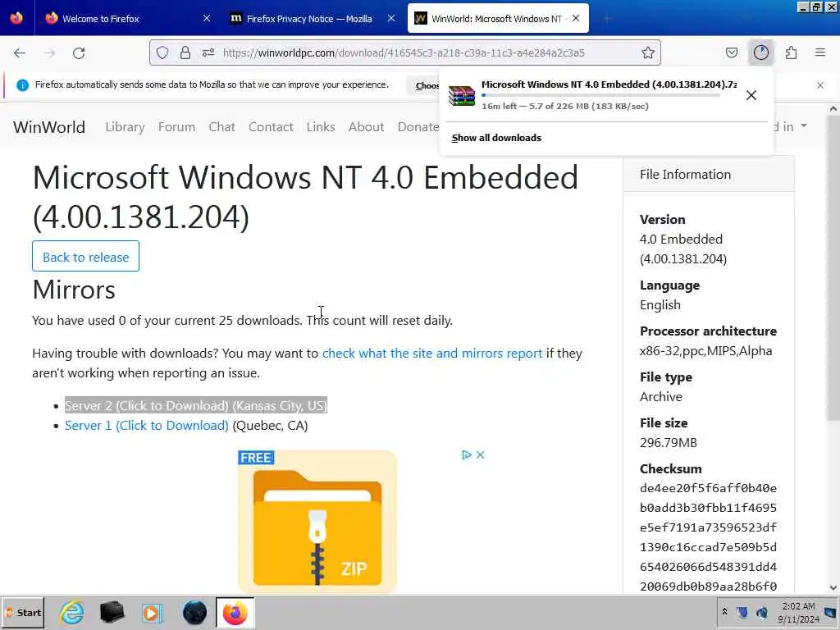This screenshot has width=840, height=630.
Task: Click the Start button
Action: pyautogui.click(x=23, y=613)
